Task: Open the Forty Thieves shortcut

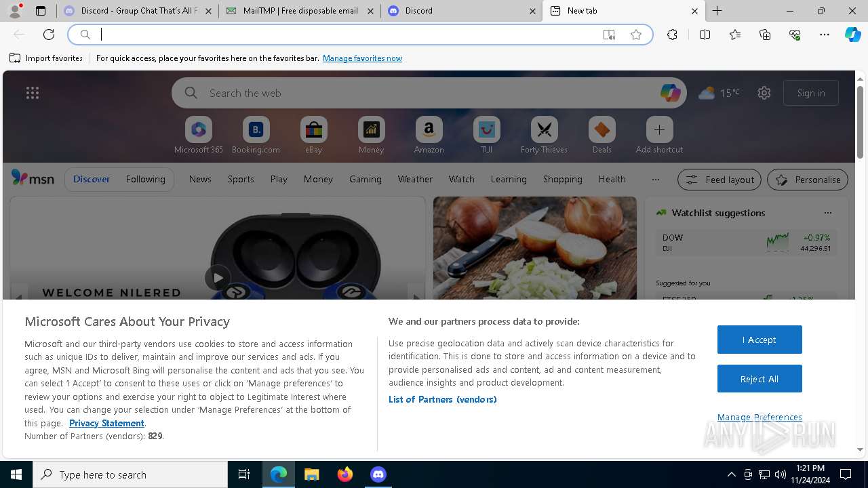Action: click(544, 136)
